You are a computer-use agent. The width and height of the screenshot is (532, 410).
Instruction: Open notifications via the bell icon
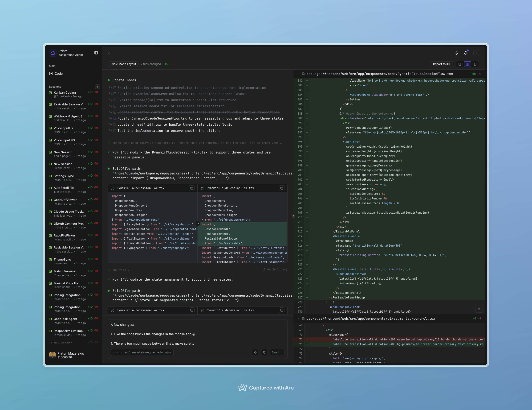point(466,53)
